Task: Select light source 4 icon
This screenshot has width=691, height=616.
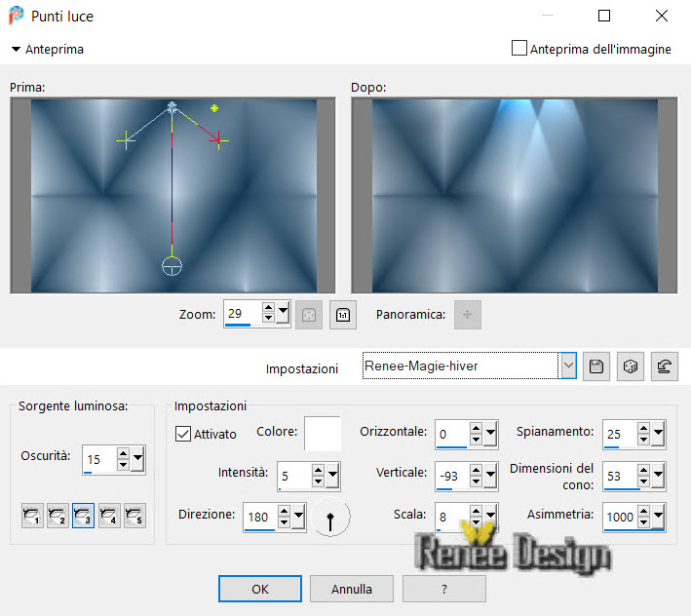Action: [109, 515]
